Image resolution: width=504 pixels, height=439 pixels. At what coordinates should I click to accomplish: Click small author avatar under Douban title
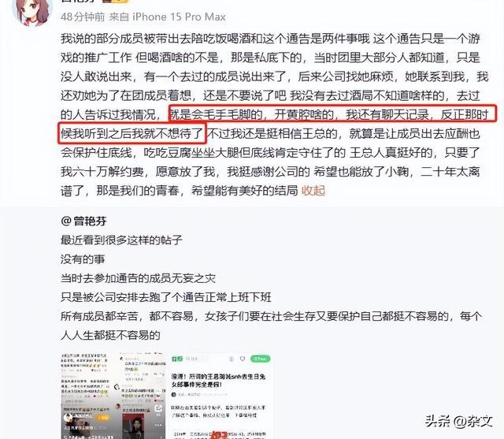[173, 395]
